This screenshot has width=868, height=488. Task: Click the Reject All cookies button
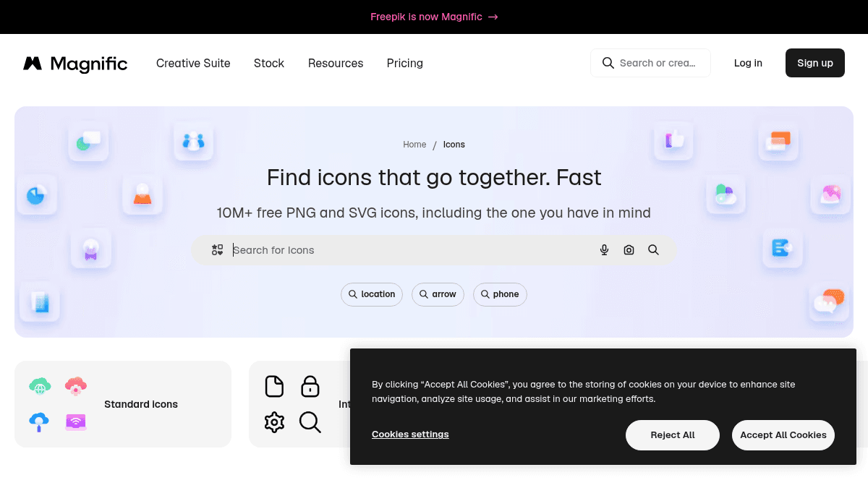click(x=673, y=435)
